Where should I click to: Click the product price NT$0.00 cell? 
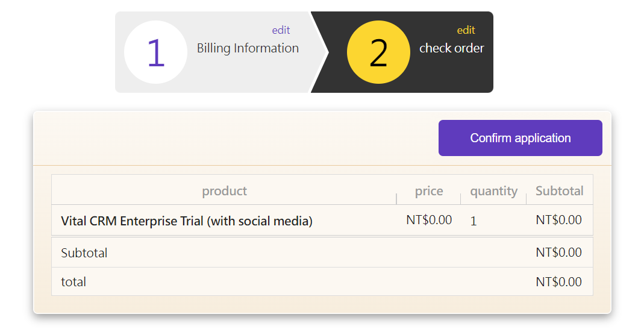(x=429, y=220)
